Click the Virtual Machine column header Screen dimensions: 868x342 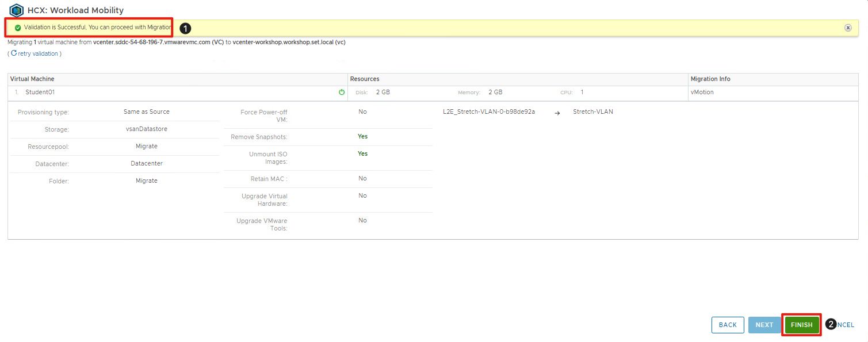pos(32,79)
